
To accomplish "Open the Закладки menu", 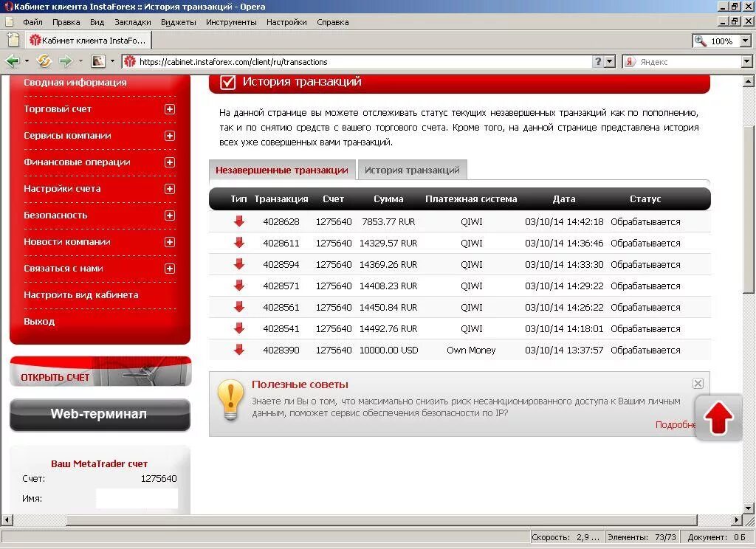I will (x=133, y=22).
